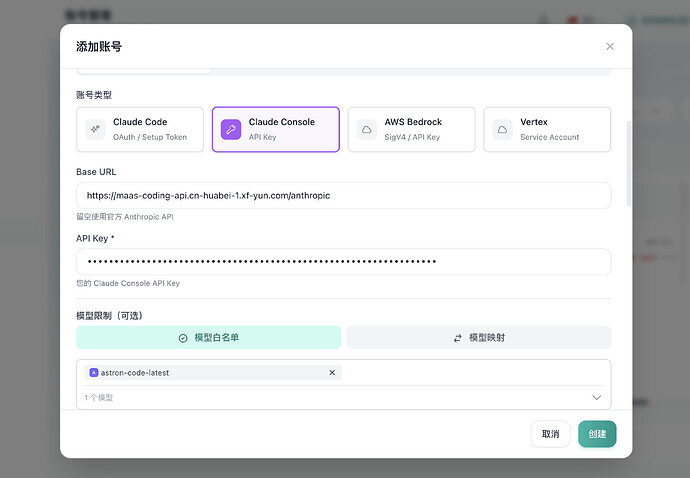Click the 创建 create button
Image resolution: width=690 pixels, height=478 pixels.
click(x=597, y=434)
